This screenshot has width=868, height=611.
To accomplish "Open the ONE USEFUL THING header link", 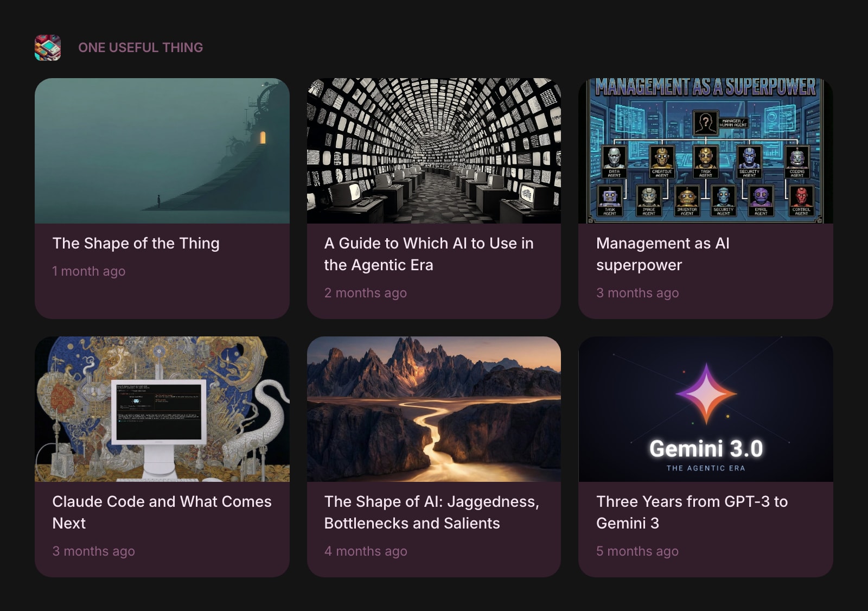I will (x=141, y=48).
